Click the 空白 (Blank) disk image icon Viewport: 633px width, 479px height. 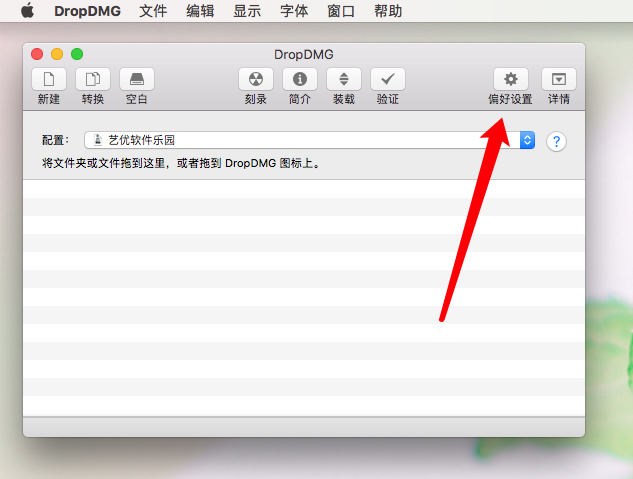(137, 79)
